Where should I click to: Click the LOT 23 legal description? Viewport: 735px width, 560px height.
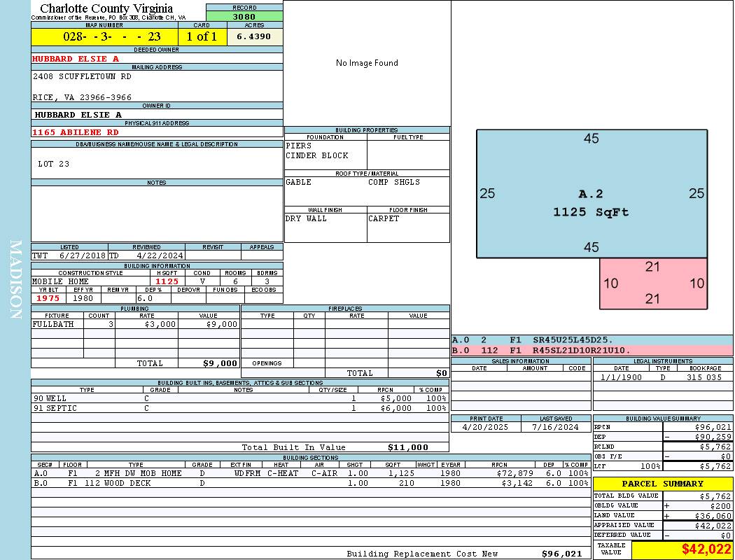coord(54,164)
